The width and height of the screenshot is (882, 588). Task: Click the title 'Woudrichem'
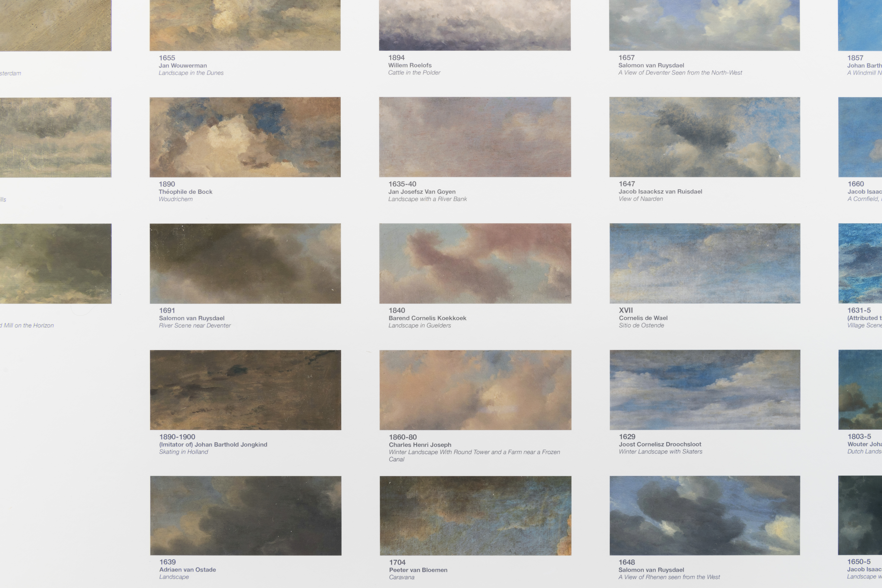pos(175,199)
